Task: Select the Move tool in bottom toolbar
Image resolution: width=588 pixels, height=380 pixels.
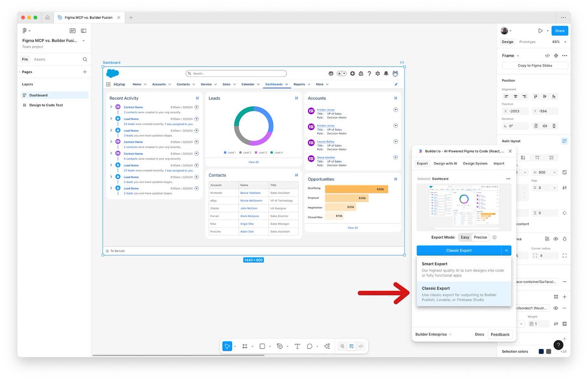Action: 227,346
